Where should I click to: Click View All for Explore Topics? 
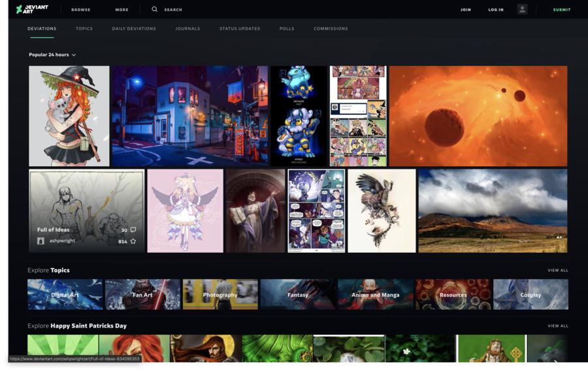(x=558, y=270)
